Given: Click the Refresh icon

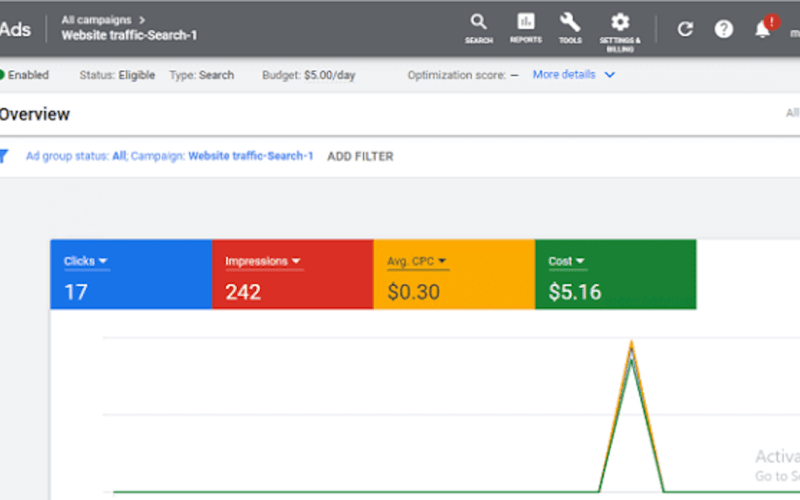Looking at the screenshot, I should click(x=685, y=29).
